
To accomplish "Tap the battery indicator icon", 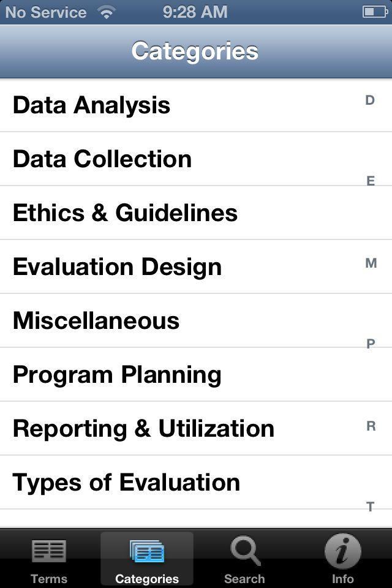I will 375,10.
